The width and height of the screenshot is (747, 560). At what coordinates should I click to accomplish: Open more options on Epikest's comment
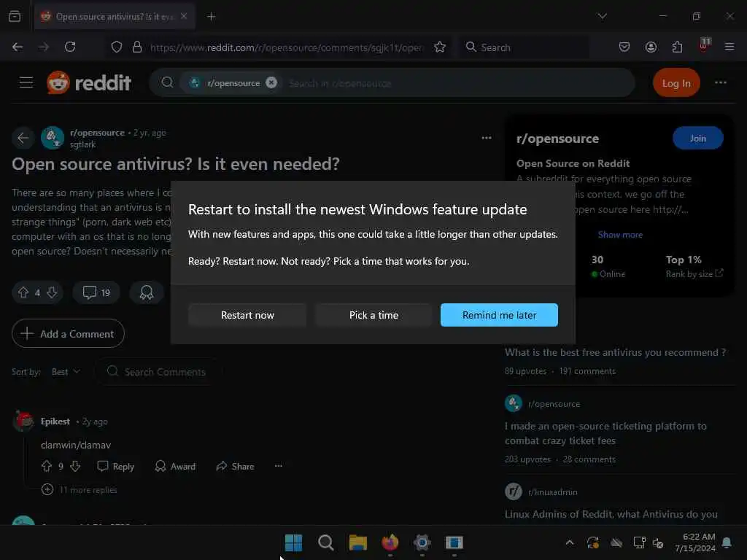click(x=279, y=466)
